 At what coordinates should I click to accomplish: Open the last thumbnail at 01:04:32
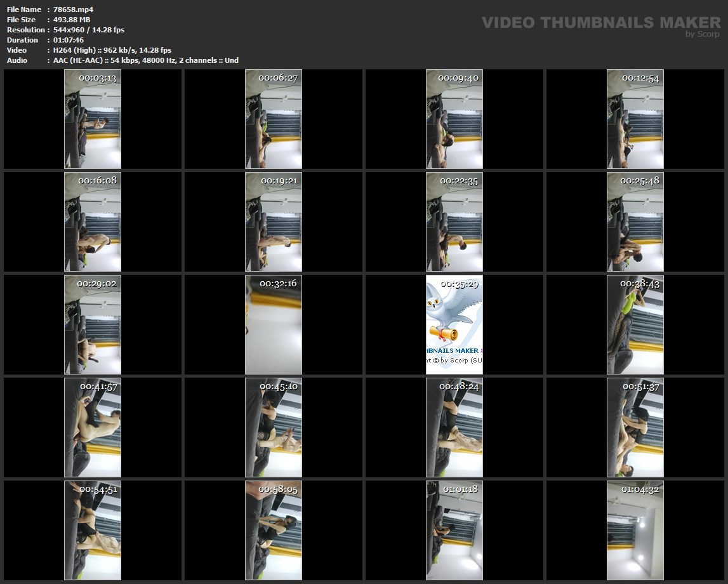tap(635, 530)
